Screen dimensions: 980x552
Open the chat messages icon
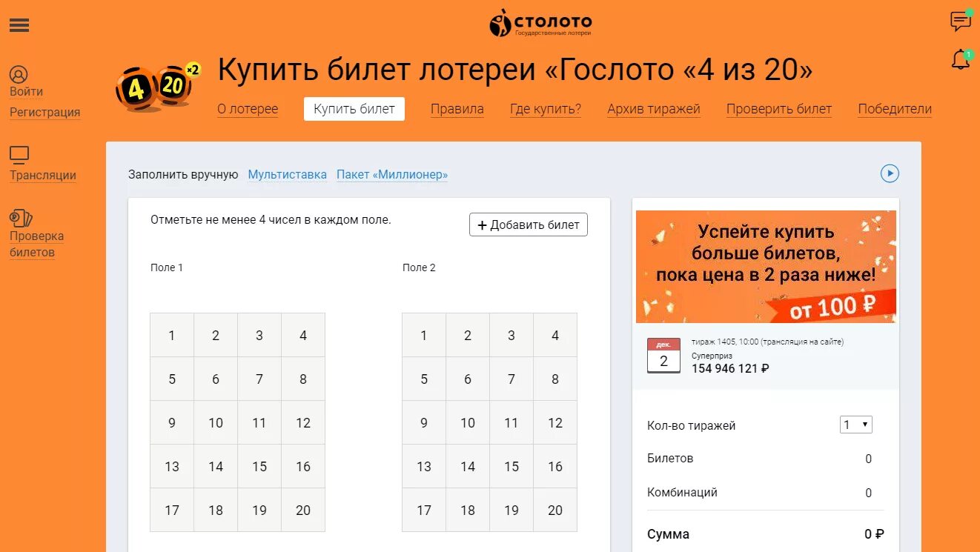pos(961,21)
